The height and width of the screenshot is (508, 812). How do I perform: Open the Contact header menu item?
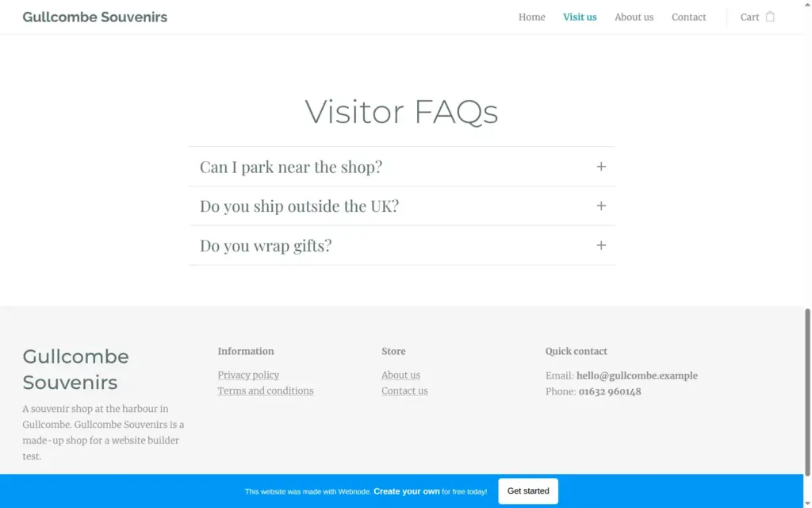click(x=689, y=17)
